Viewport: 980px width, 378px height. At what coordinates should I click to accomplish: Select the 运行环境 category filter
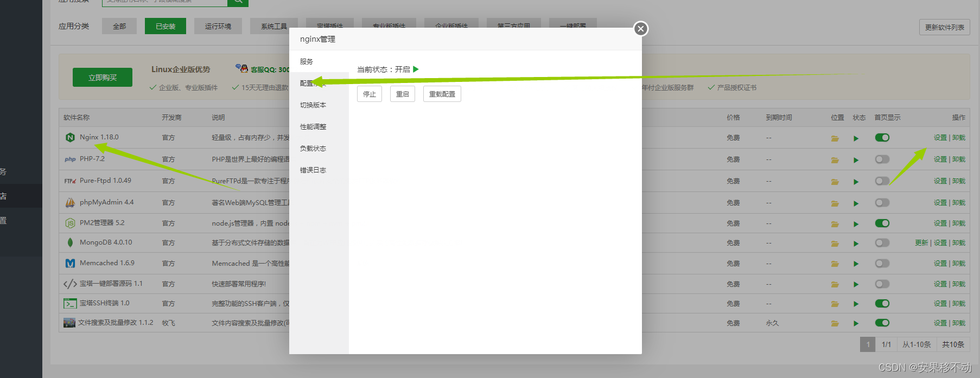click(218, 26)
